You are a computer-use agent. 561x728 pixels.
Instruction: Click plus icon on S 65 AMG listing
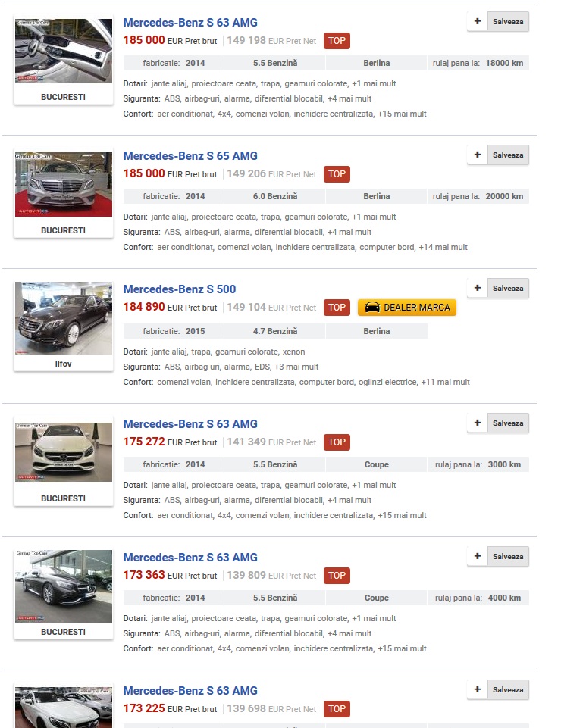478,155
